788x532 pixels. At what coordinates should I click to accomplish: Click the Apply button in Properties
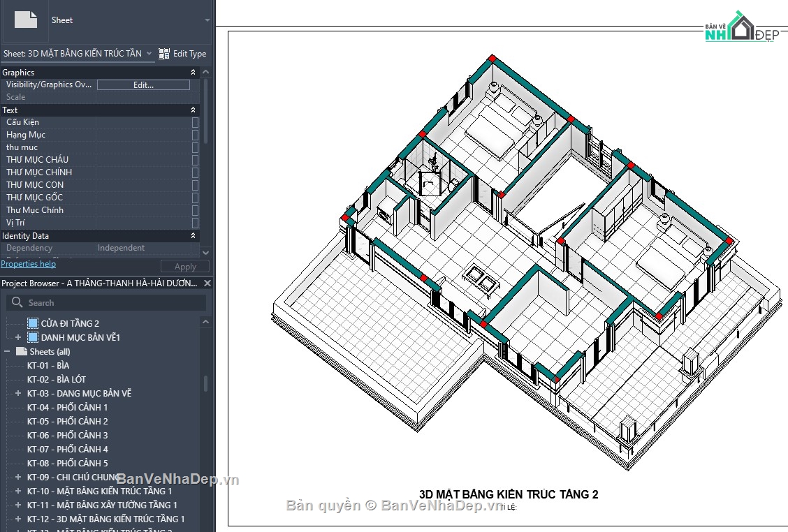[x=185, y=267]
